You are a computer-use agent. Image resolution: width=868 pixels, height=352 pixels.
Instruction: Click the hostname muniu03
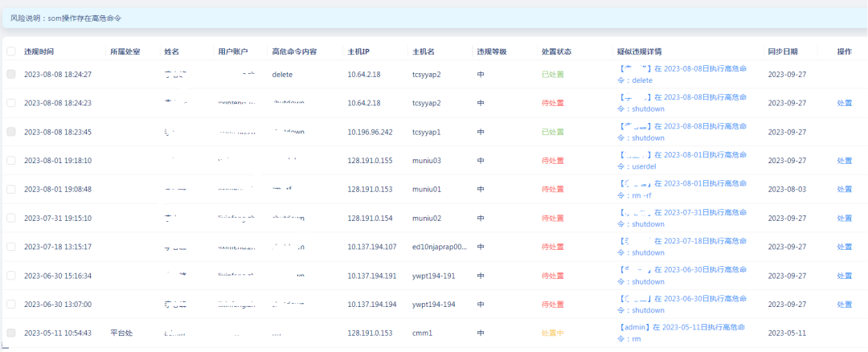pyautogui.click(x=427, y=161)
